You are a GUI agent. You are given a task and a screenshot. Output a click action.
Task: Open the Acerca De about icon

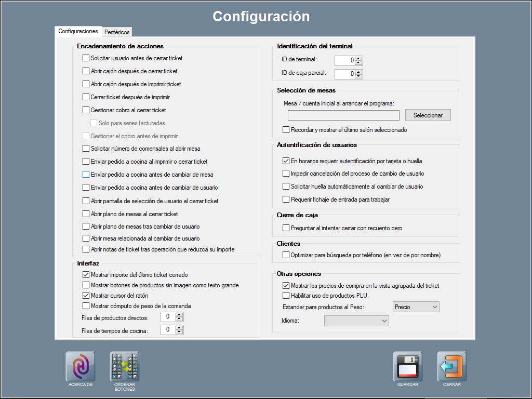pyautogui.click(x=80, y=367)
